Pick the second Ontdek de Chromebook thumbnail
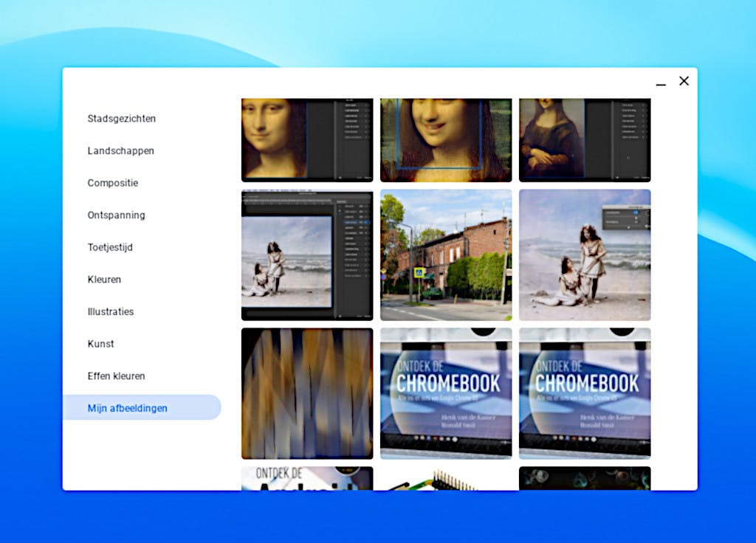 585,394
